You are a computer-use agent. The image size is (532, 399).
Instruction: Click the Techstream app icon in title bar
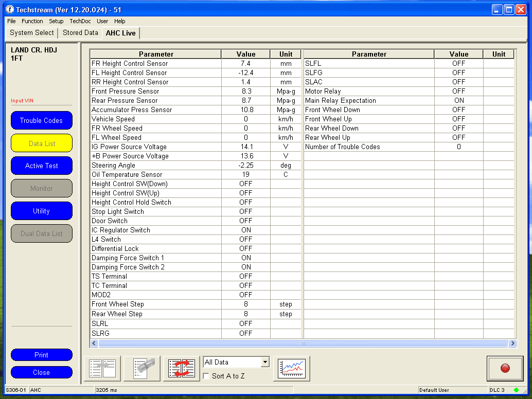(9, 10)
